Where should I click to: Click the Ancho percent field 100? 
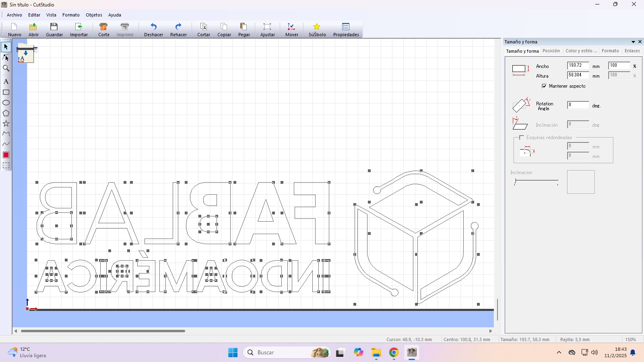pos(619,66)
